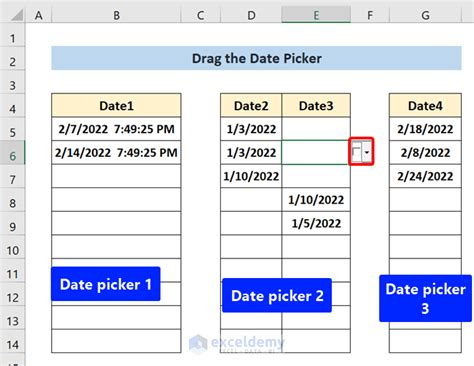Select column B header
This screenshot has height=366, width=474.
(x=116, y=15)
